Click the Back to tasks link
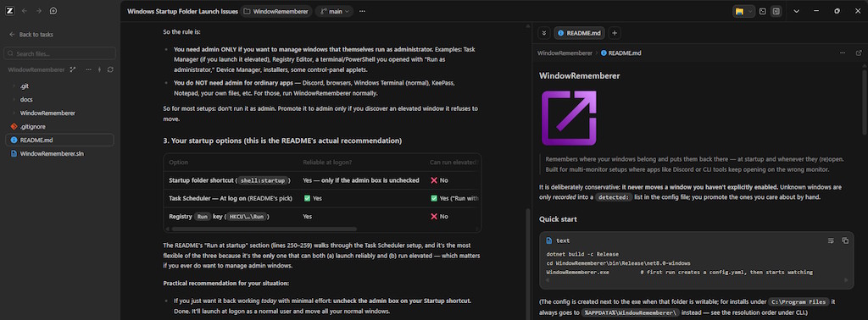The width and height of the screenshot is (868, 320). [x=31, y=34]
